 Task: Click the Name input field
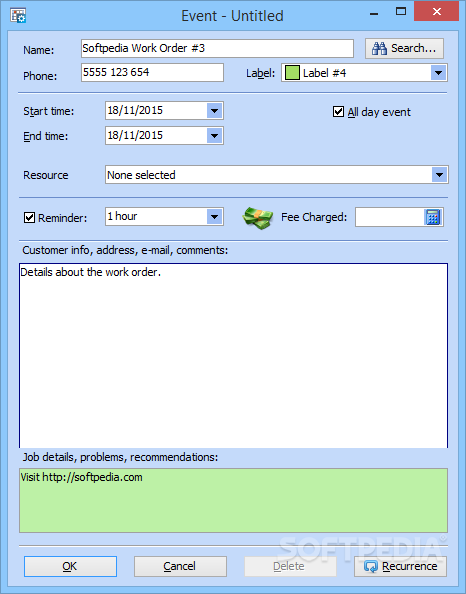(x=217, y=48)
